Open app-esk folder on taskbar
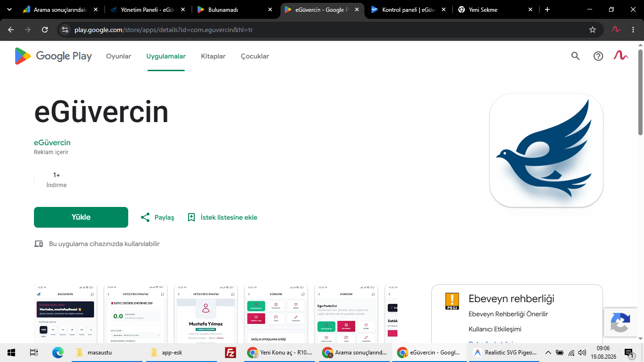Viewport: 644px width, 362px height. [181, 353]
